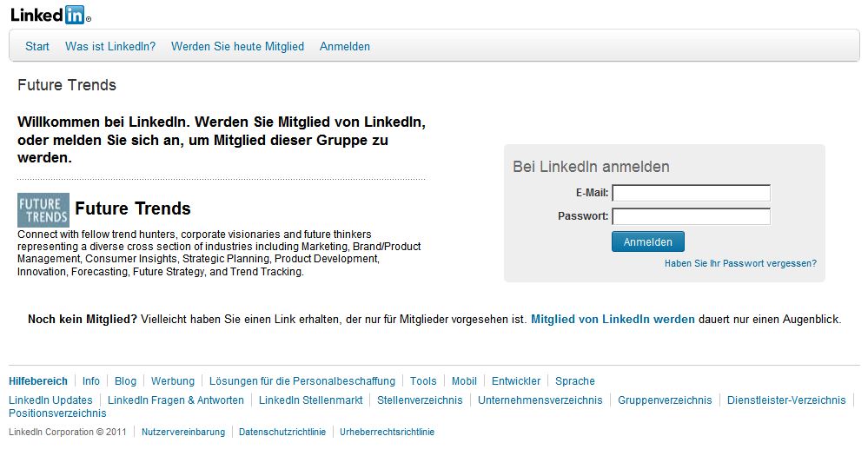Visit the Blog footer link
Viewport: 868px width, 456px height.
[x=125, y=381]
